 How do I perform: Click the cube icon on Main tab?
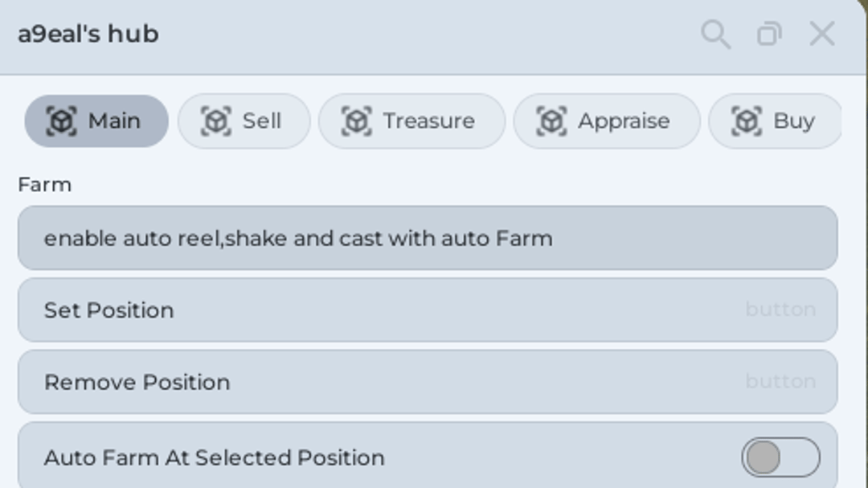[61, 121]
